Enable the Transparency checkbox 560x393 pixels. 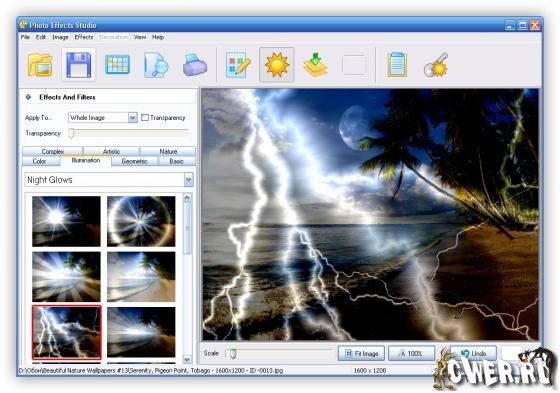point(145,118)
